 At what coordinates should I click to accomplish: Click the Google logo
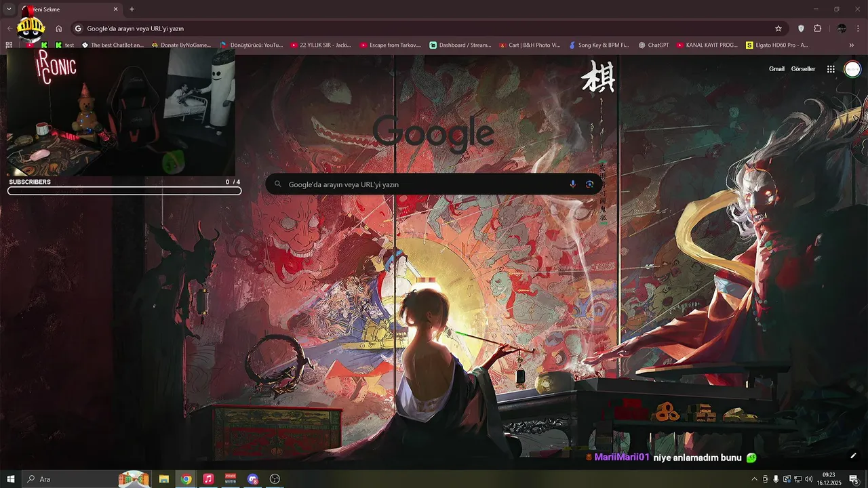[433, 133]
